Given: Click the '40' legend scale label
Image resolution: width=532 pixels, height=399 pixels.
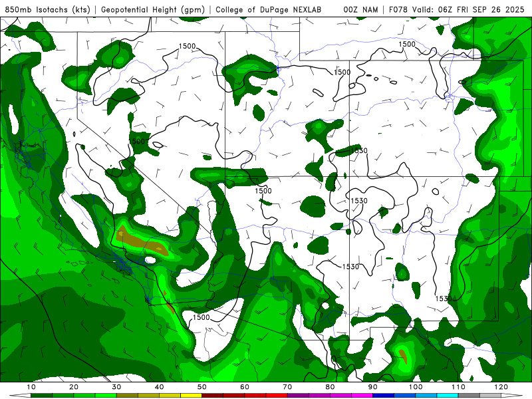Looking at the screenshot, I should click(159, 387).
